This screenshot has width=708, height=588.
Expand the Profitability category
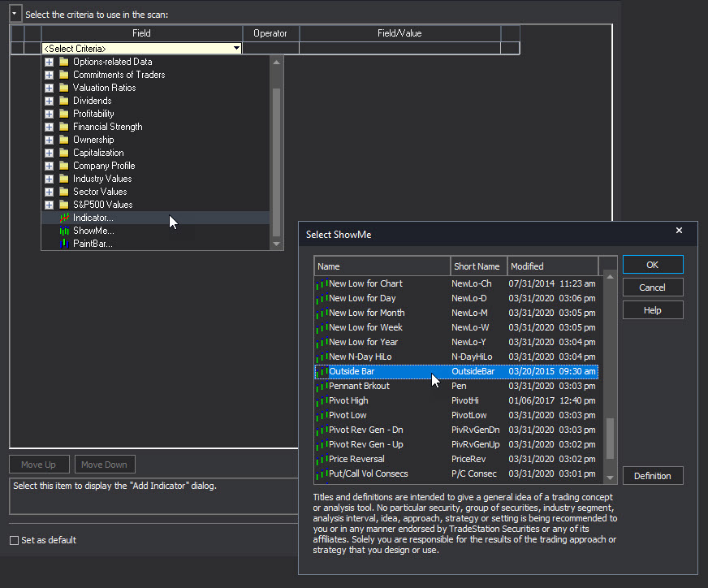(50, 115)
